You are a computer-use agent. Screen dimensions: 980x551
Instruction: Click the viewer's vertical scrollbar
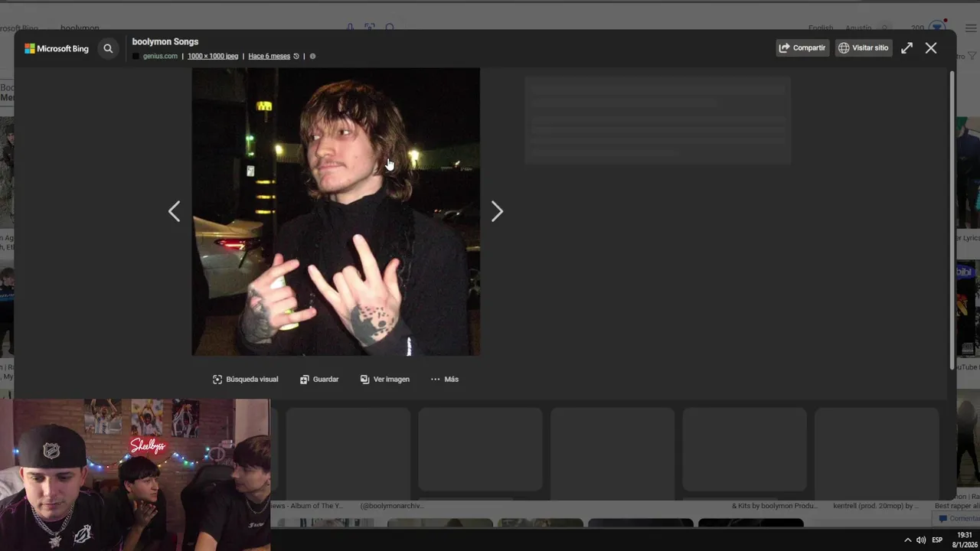coord(952,220)
